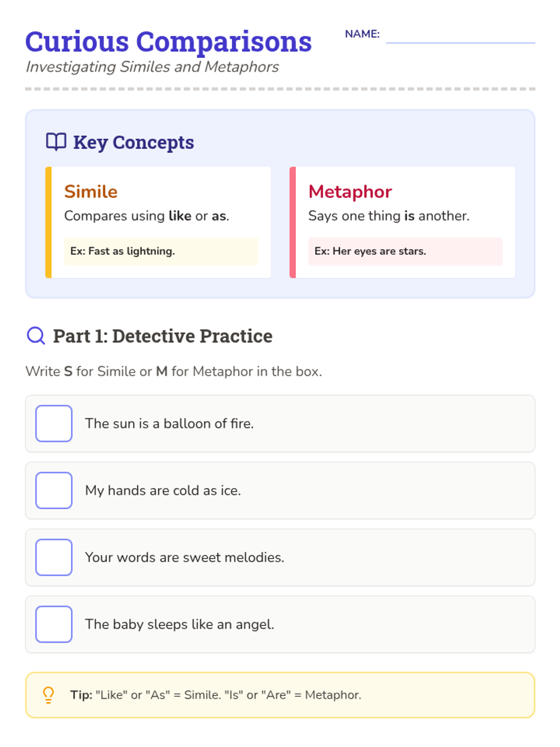Click the Tip text about Like or As
This screenshot has width=560, height=747.
tap(216, 695)
